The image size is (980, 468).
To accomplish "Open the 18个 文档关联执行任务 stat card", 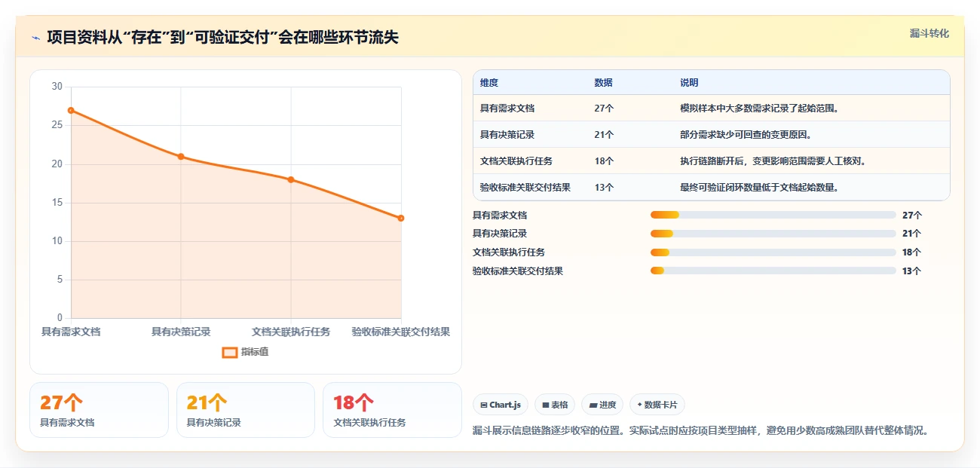I will 392,410.
